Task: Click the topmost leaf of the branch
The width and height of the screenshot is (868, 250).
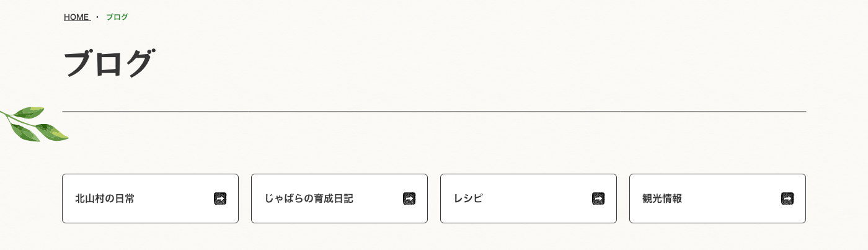Action: tap(30, 112)
